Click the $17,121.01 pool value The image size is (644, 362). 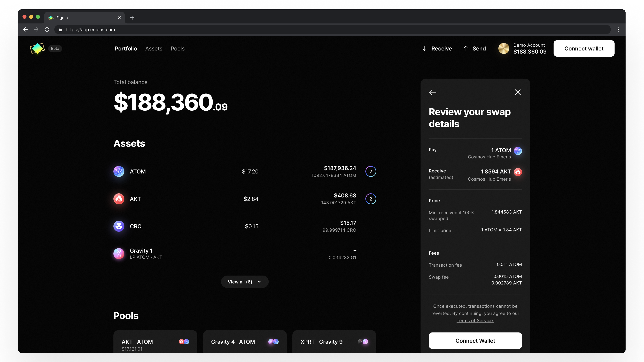point(132,349)
